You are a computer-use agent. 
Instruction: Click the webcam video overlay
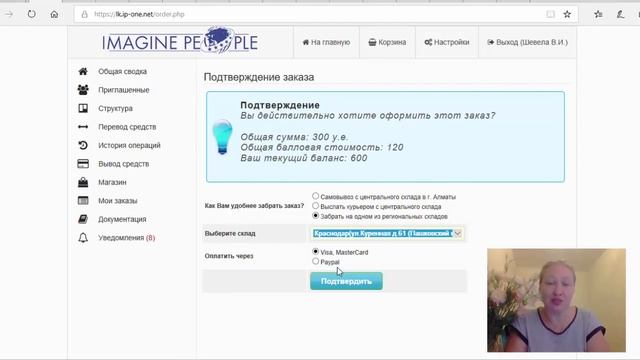(556, 300)
